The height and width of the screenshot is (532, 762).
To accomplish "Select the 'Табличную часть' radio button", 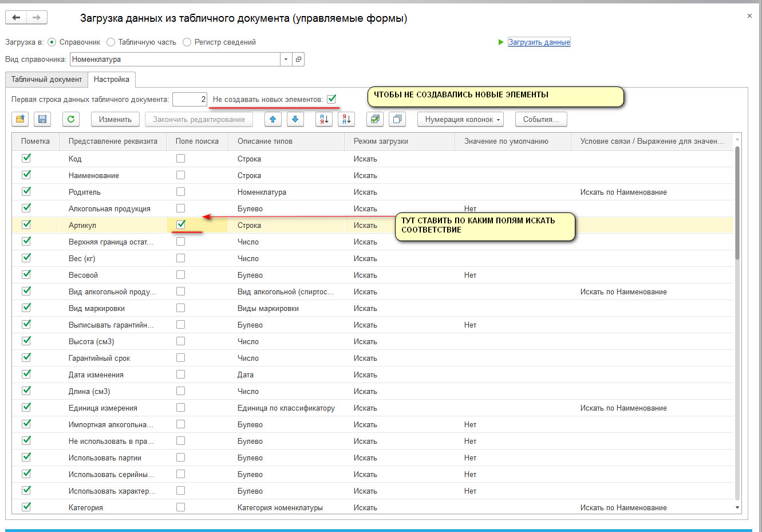I will [111, 42].
